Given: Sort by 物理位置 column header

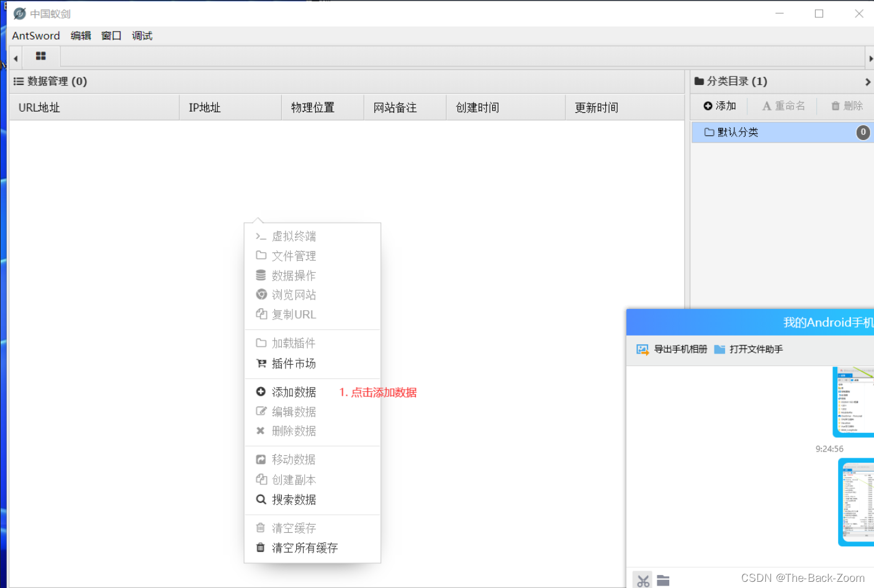Looking at the screenshot, I should tap(323, 107).
